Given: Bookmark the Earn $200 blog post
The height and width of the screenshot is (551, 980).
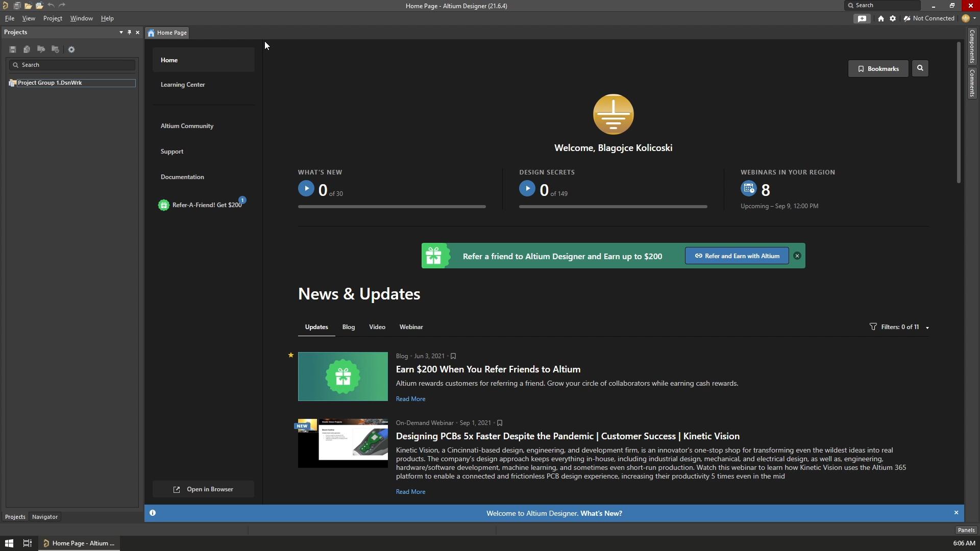Looking at the screenshot, I should 453,356.
